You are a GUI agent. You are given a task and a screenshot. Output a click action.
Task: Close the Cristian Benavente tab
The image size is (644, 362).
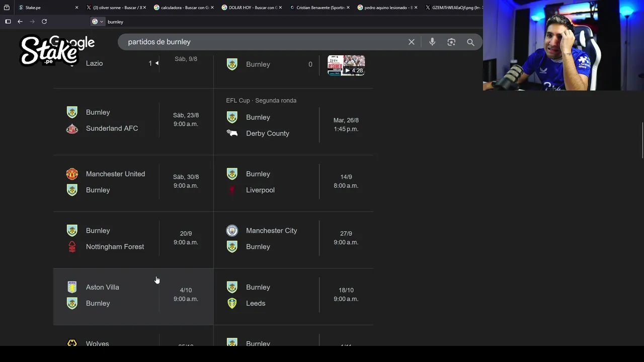[348, 8]
